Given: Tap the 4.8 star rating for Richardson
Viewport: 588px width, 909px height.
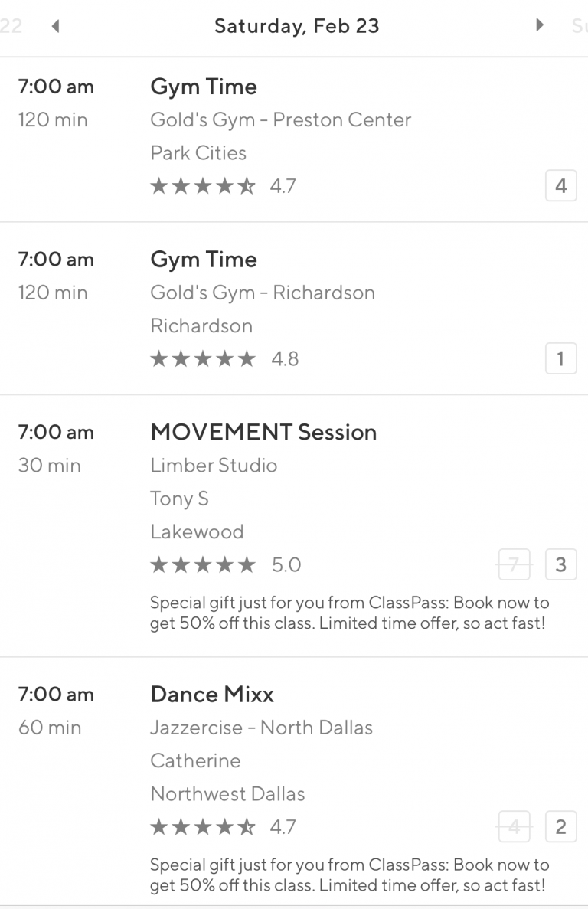Looking at the screenshot, I should click(x=224, y=358).
